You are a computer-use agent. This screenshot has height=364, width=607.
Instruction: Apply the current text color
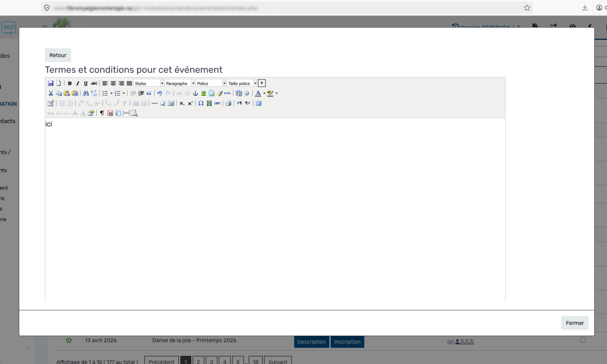[258, 93]
